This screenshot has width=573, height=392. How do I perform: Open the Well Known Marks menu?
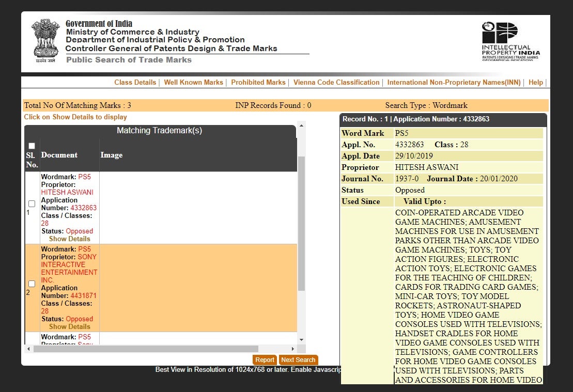(193, 82)
